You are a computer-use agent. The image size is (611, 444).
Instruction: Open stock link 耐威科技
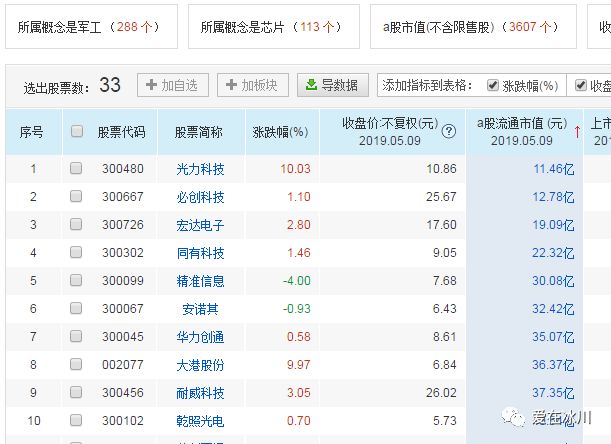click(200, 393)
